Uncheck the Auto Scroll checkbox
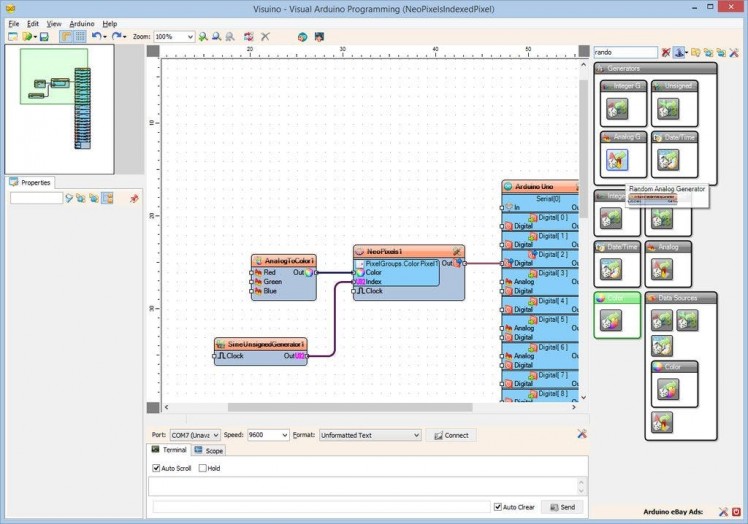748x524 pixels. point(156,468)
